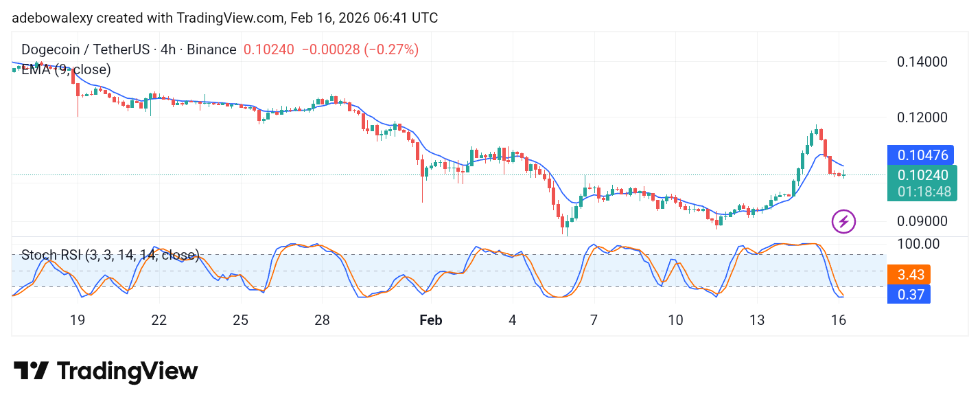Viewport: 980px width, 406px height.
Task: Select the Stoch RSI (3, 3, 14, 14, close) label
Action: click(110, 256)
